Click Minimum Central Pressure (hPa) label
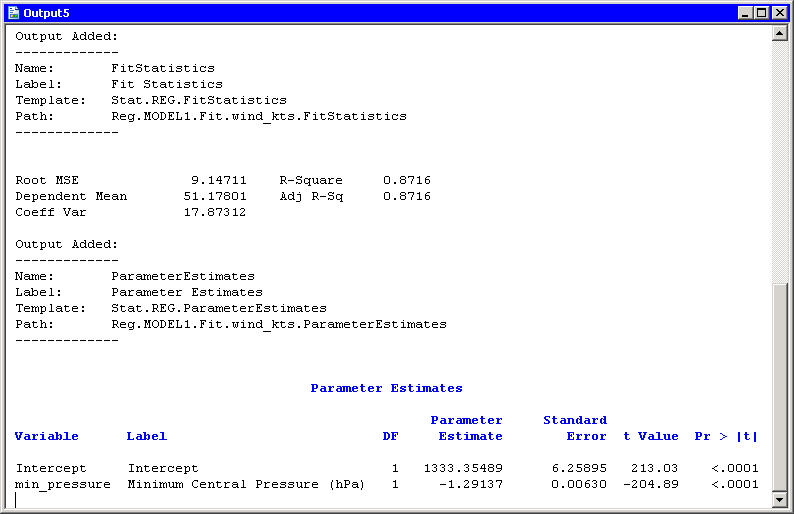 tap(246, 485)
